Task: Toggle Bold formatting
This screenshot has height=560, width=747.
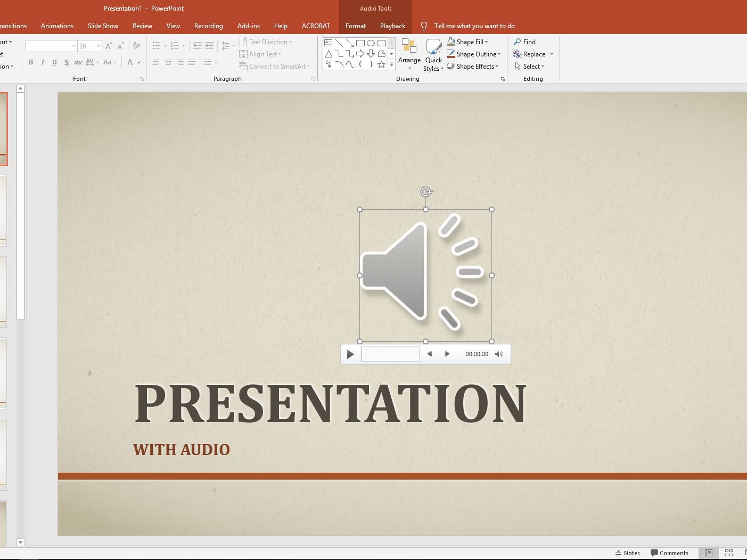Action: (x=31, y=62)
